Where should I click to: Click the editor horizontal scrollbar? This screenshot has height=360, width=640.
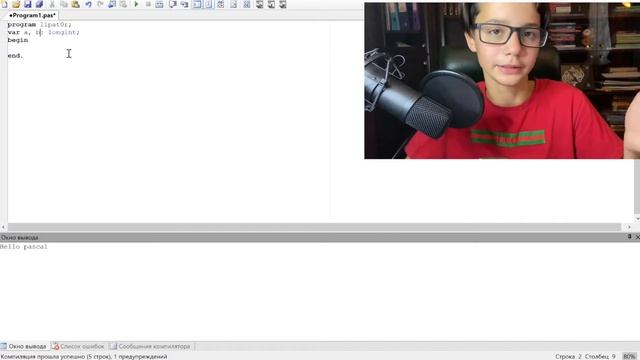314,227
